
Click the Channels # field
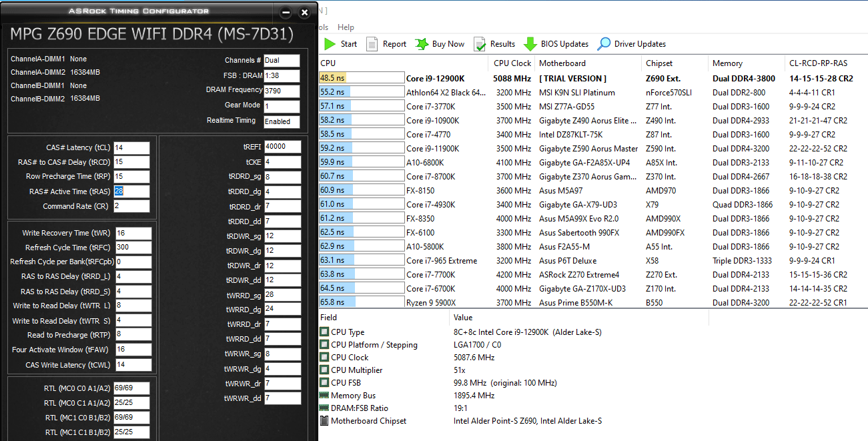pyautogui.click(x=282, y=60)
